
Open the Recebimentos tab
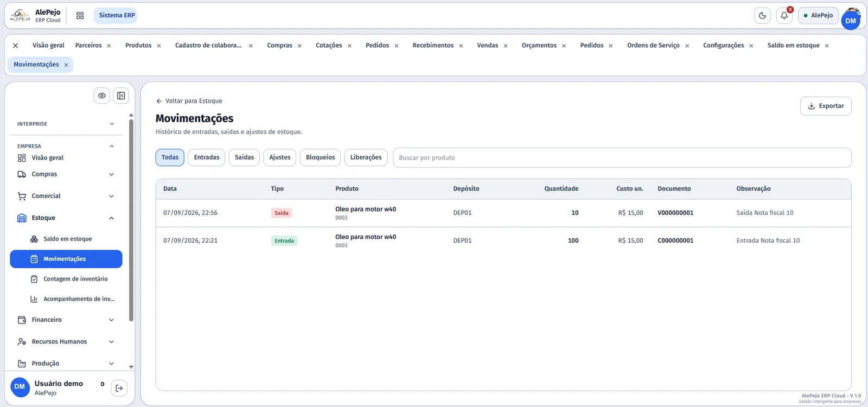pyautogui.click(x=433, y=46)
